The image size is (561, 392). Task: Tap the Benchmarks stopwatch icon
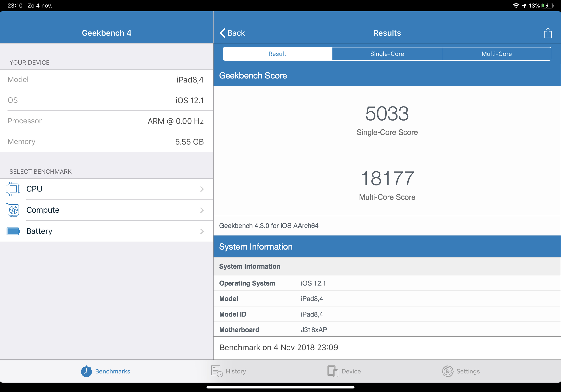(x=86, y=371)
